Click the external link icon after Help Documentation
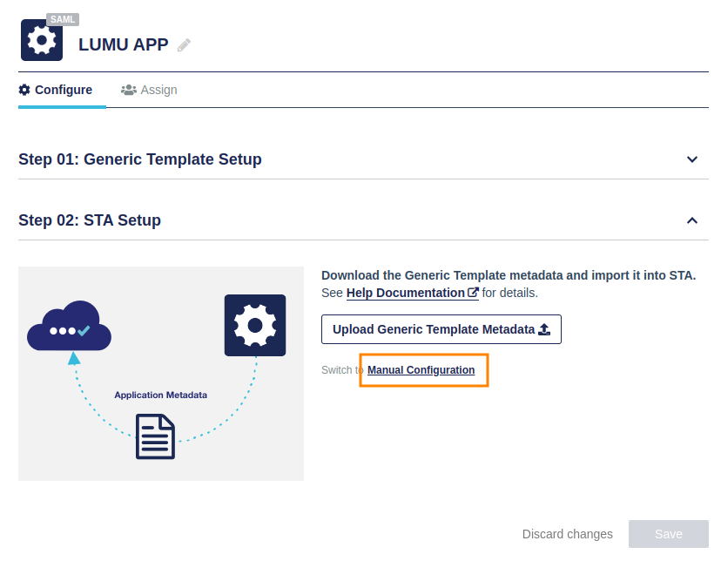The width and height of the screenshot is (721, 588). pos(473,293)
